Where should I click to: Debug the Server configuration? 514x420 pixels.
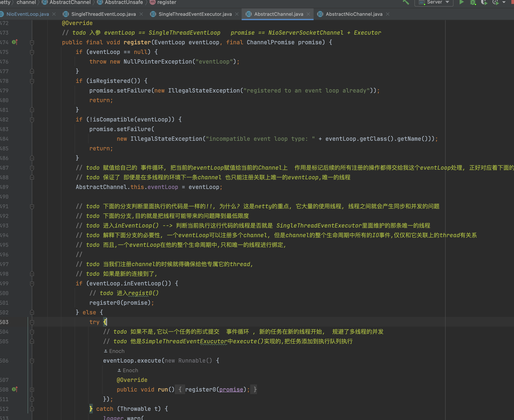tap(473, 2)
